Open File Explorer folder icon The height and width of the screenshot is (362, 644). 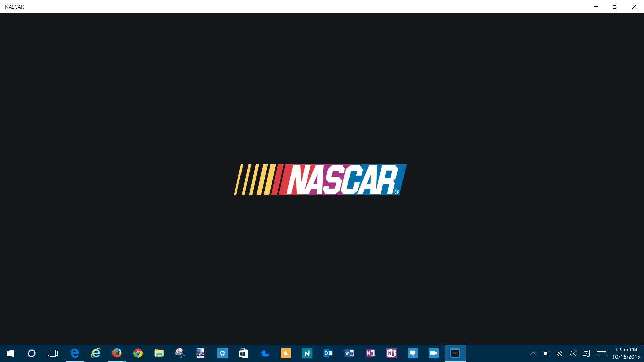pos(159,353)
